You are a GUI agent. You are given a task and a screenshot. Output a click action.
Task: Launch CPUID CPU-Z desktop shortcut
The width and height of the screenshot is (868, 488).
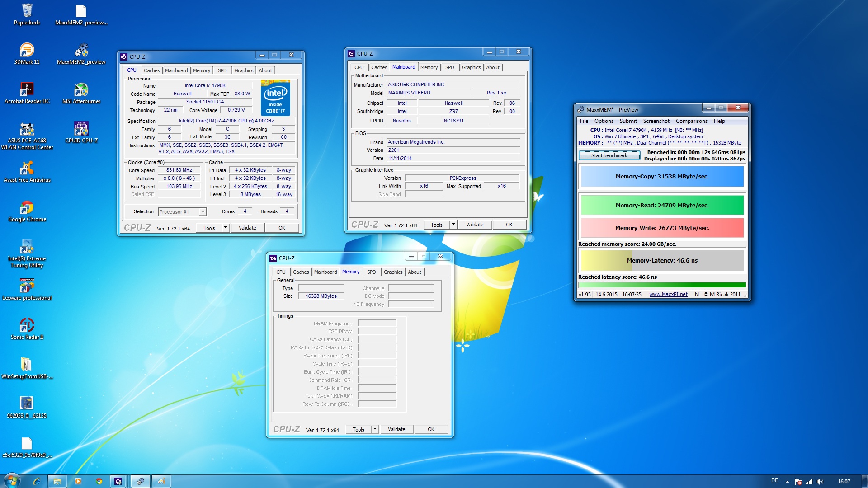(81, 132)
